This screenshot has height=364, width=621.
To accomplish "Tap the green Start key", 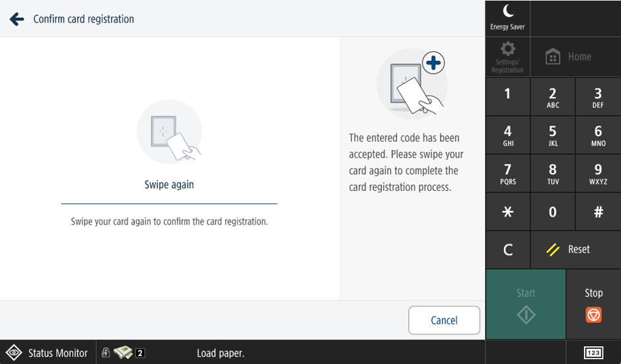I will pos(526,304).
